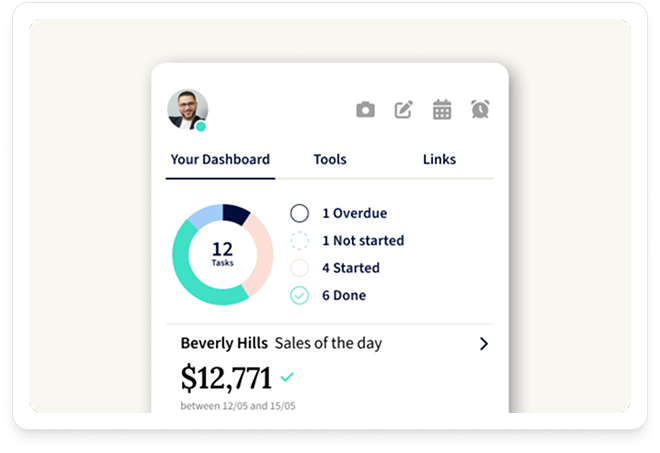660x453 pixels.
Task: Click the Beverly Hills store name
Action: pos(224,343)
